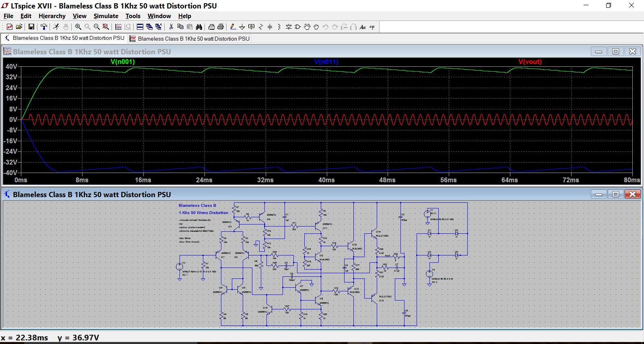This screenshot has width=644, height=344.
Task: Click the 40ms label on the time axis
Action: click(x=326, y=180)
